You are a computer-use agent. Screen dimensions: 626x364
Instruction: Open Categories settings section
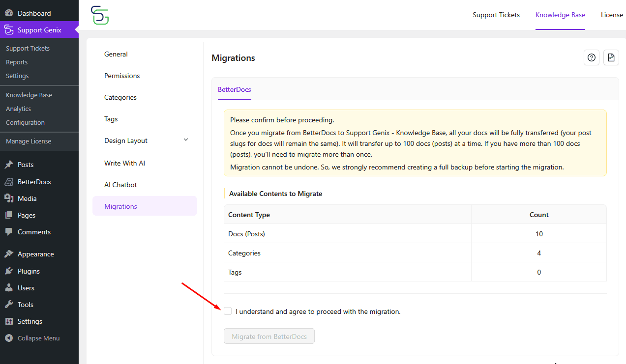coord(145,97)
